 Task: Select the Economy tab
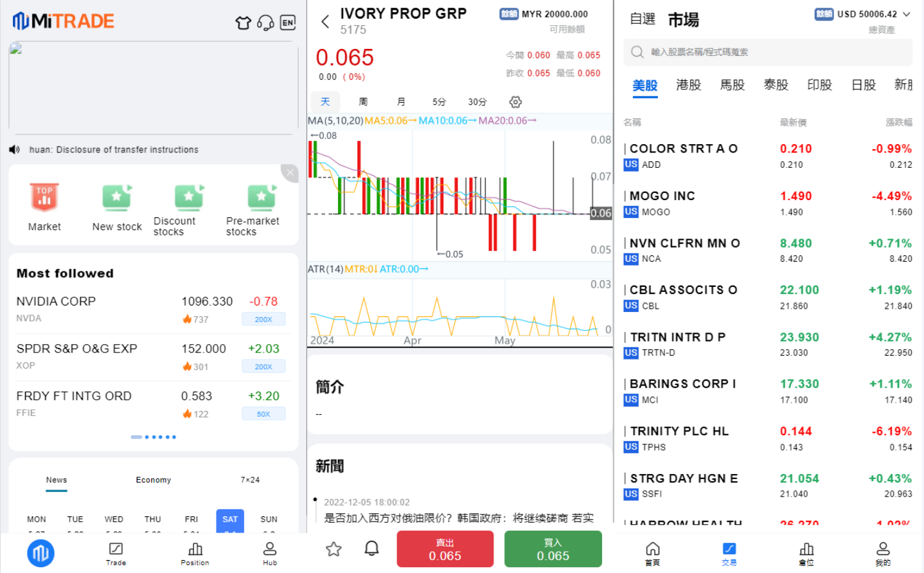154,480
